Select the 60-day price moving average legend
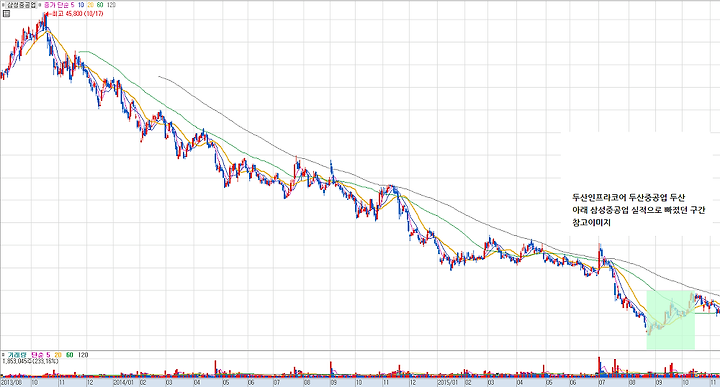This screenshot has height=387, width=720. coord(100,5)
